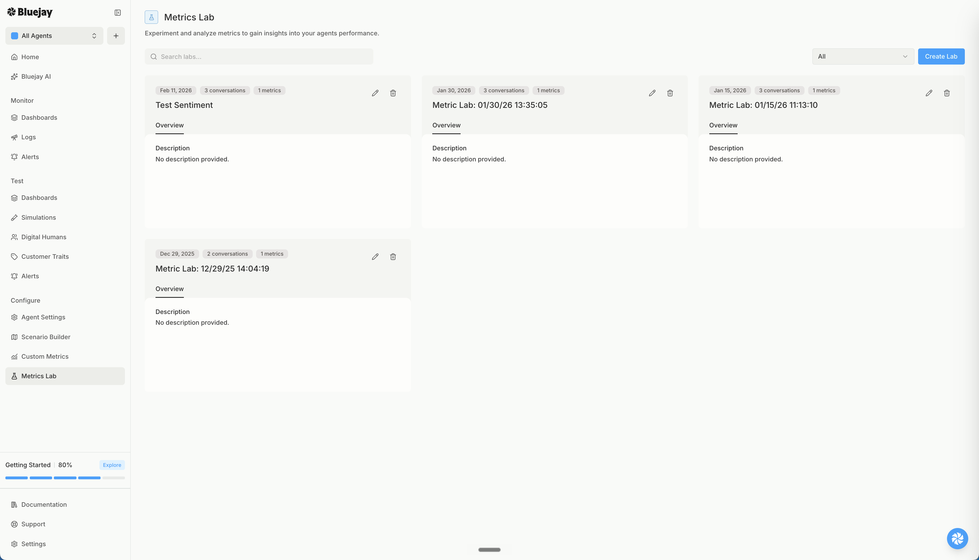This screenshot has width=979, height=560.
Task: Open Bluejay AI in the sidebar
Action: pyautogui.click(x=65, y=76)
